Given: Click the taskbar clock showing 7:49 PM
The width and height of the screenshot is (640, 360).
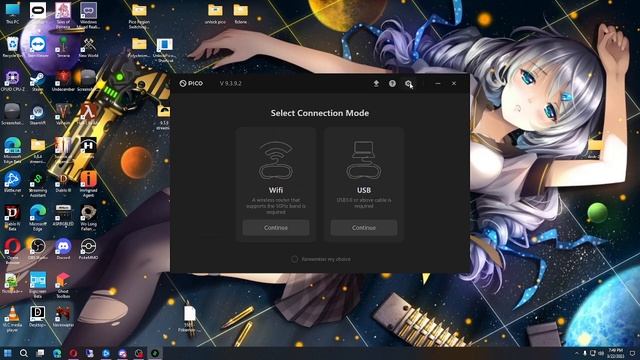Looking at the screenshot, I should [615, 353].
